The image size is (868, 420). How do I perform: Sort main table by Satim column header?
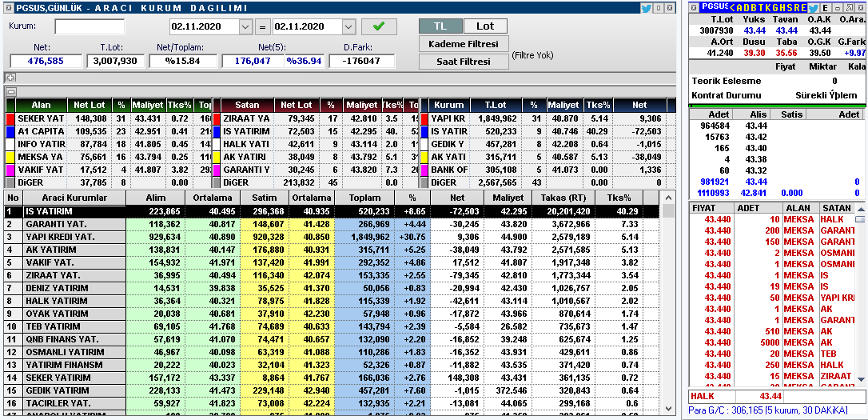tap(264, 198)
